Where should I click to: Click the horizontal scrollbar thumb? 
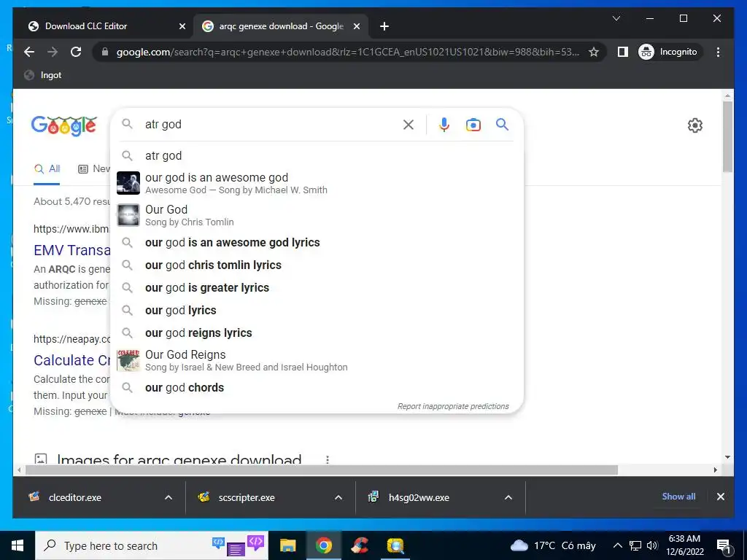pyautogui.click(x=322, y=470)
